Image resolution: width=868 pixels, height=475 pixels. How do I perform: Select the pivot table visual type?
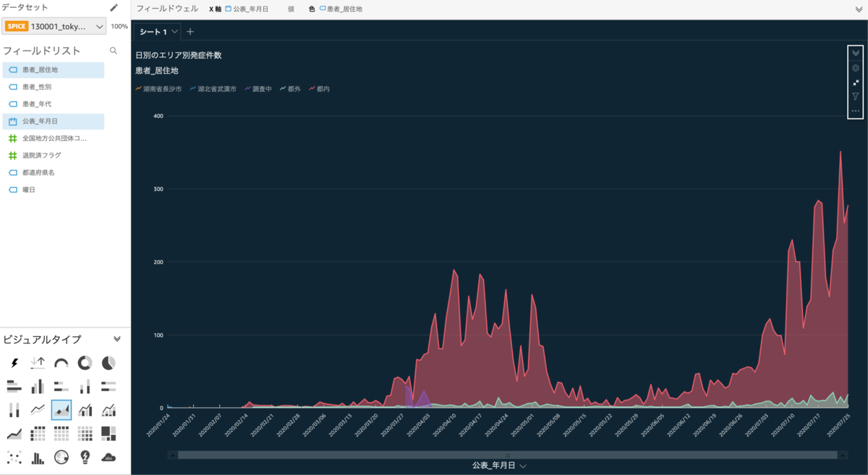coord(38,433)
